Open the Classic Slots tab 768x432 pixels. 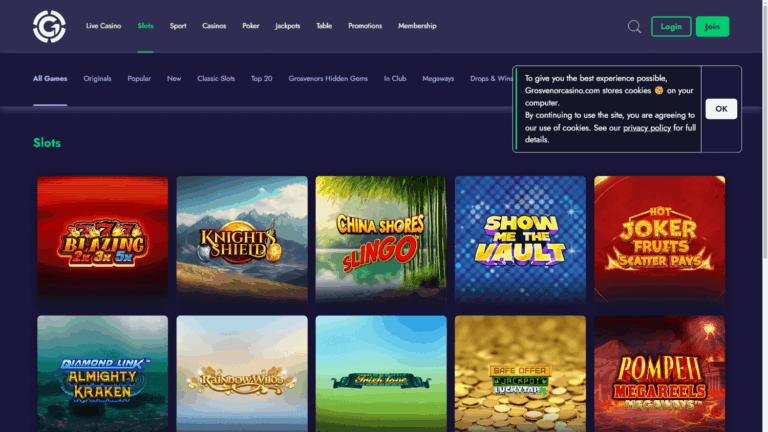216,78
